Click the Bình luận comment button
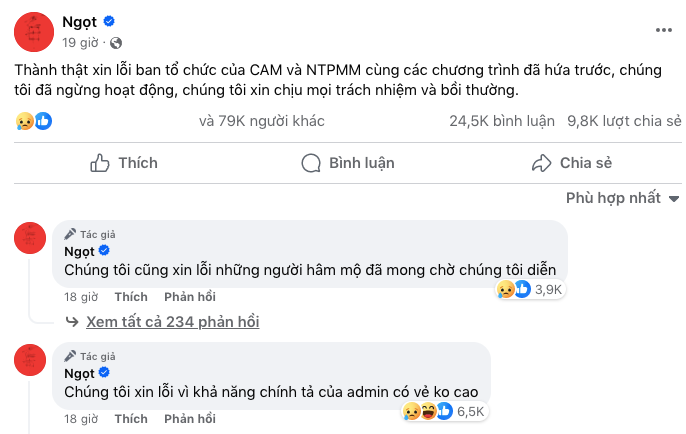Image resolution: width=686 pixels, height=434 pixels. pos(348,163)
